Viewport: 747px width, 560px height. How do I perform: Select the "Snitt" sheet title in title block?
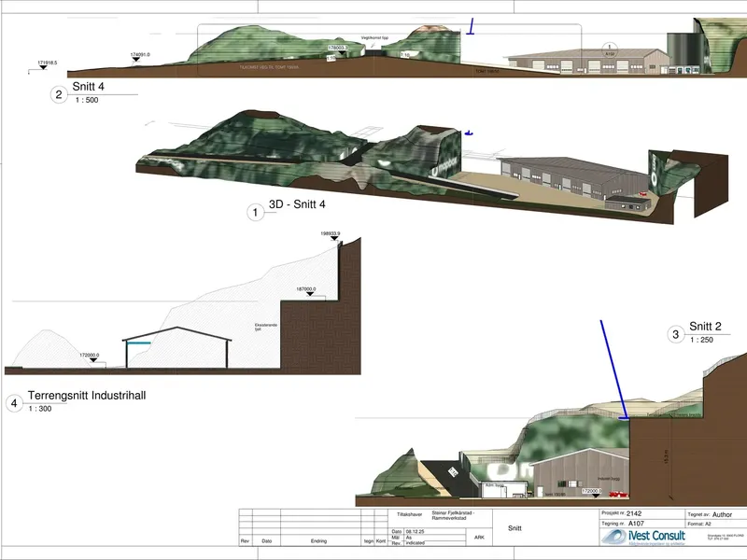coord(514,528)
